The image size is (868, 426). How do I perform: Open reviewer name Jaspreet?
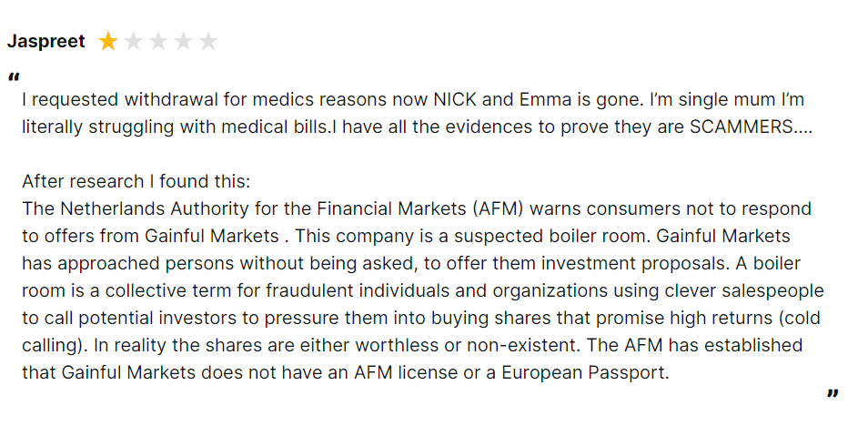[x=45, y=42]
